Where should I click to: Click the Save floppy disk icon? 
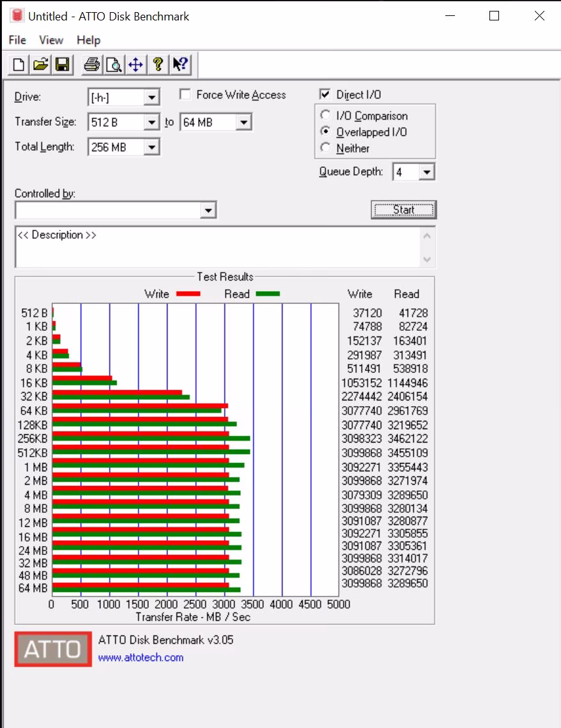coord(62,64)
